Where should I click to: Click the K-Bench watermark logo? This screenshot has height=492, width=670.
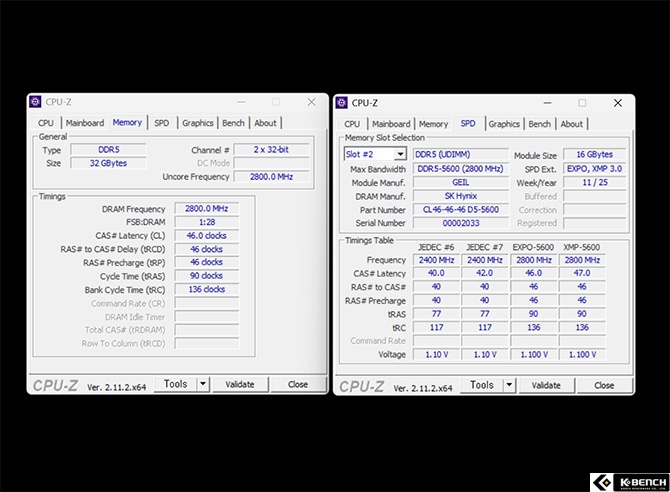click(629, 482)
